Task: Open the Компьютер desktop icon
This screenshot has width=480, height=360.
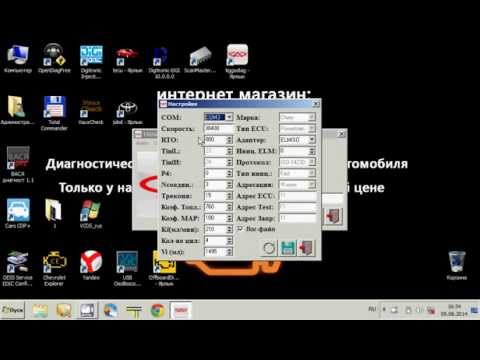Action: coord(18,59)
